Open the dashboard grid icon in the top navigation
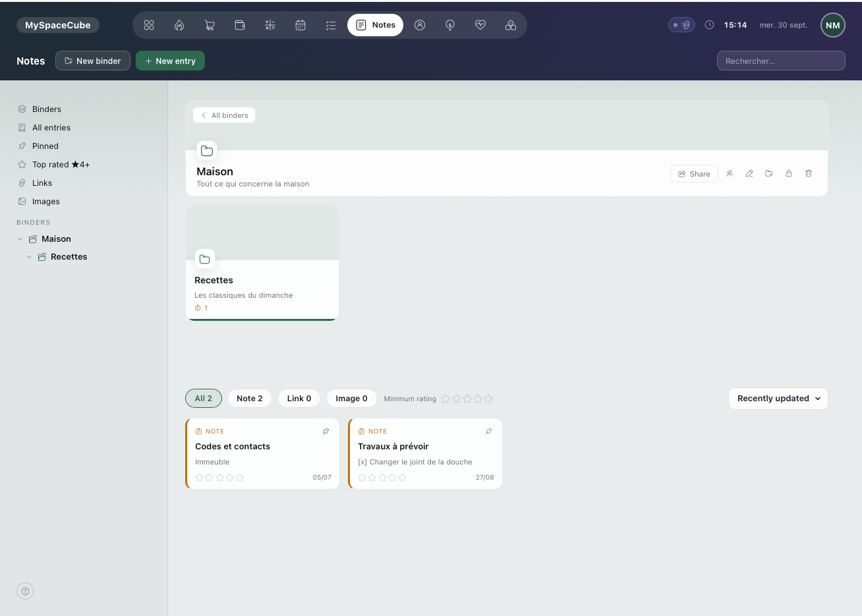Image resolution: width=862 pixels, height=616 pixels. pos(149,25)
